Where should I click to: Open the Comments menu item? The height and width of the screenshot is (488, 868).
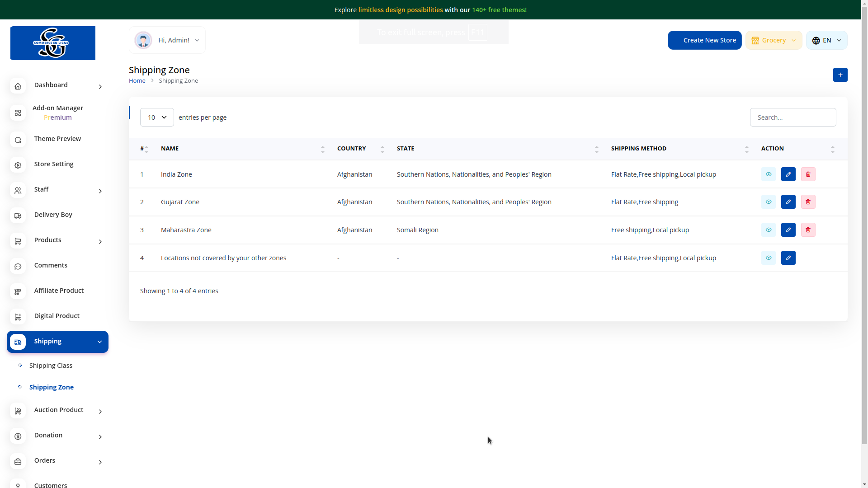tap(51, 265)
